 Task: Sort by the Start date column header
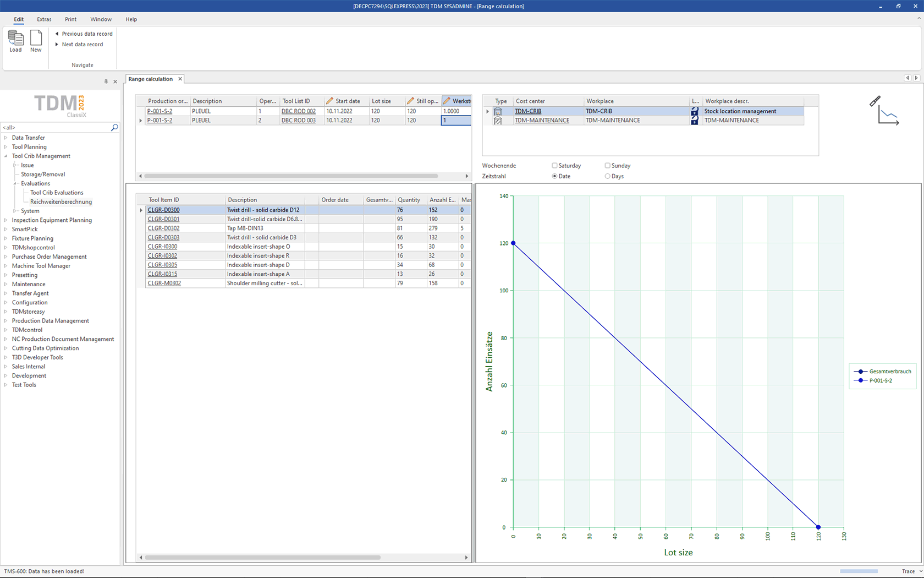point(346,101)
